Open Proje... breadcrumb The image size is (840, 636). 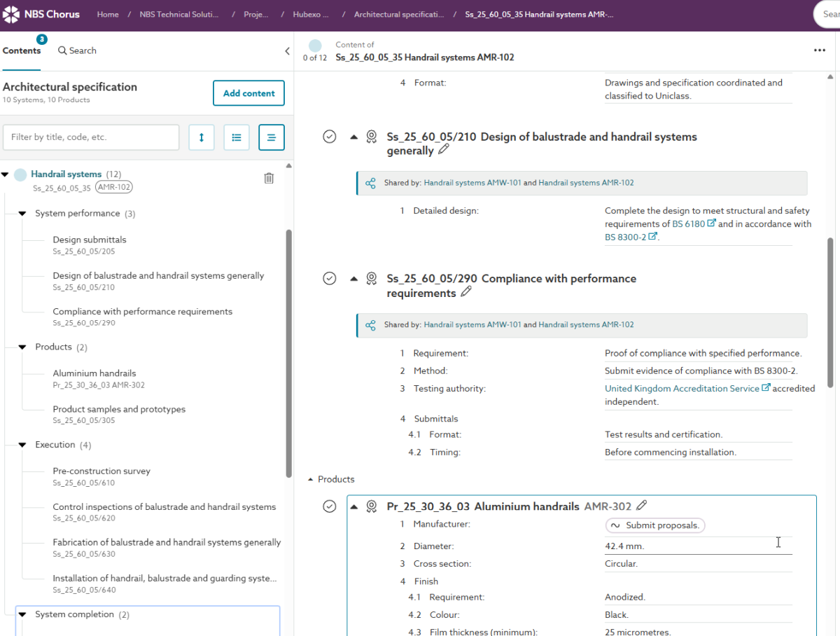[x=256, y=14]
